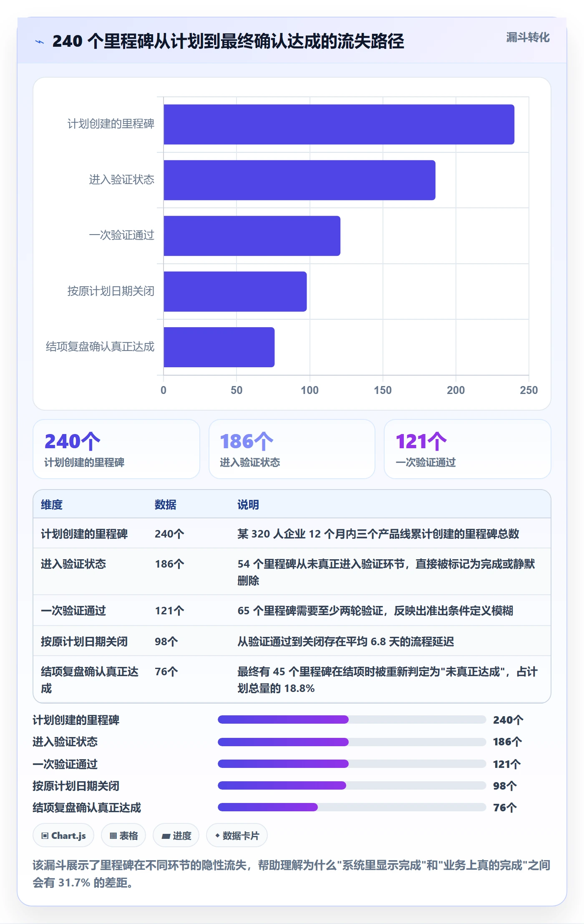
Task: Click the description mentioning 6.8 天的流程延迟
Action: click(x=346, y=641)
